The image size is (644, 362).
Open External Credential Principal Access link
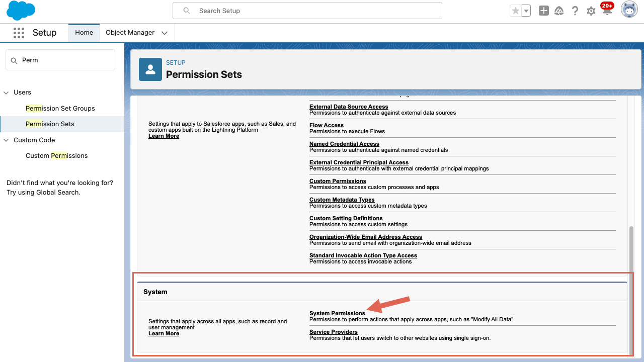[x=359, y=162]
